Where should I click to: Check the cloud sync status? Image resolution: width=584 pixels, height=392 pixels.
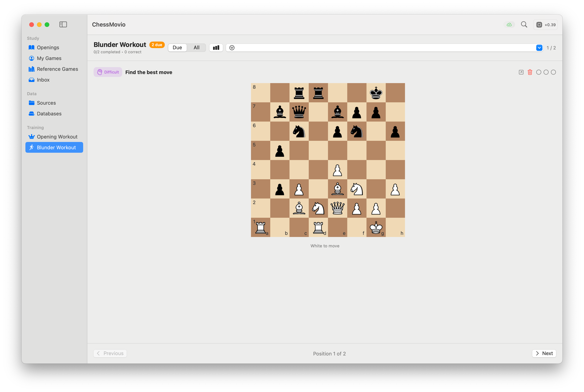509,24
